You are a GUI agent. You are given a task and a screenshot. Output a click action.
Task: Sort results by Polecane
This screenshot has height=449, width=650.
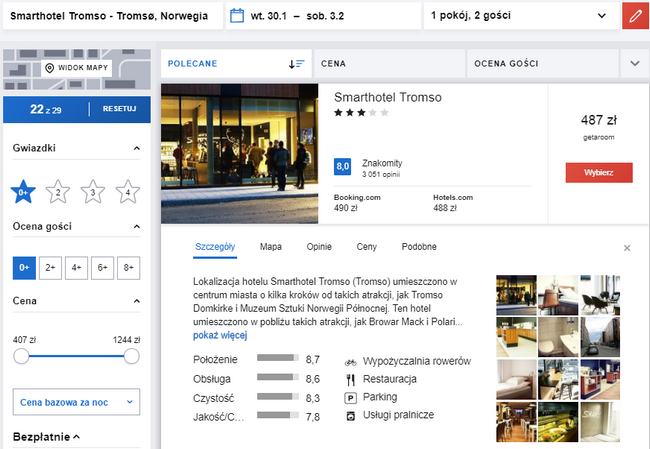236,64
